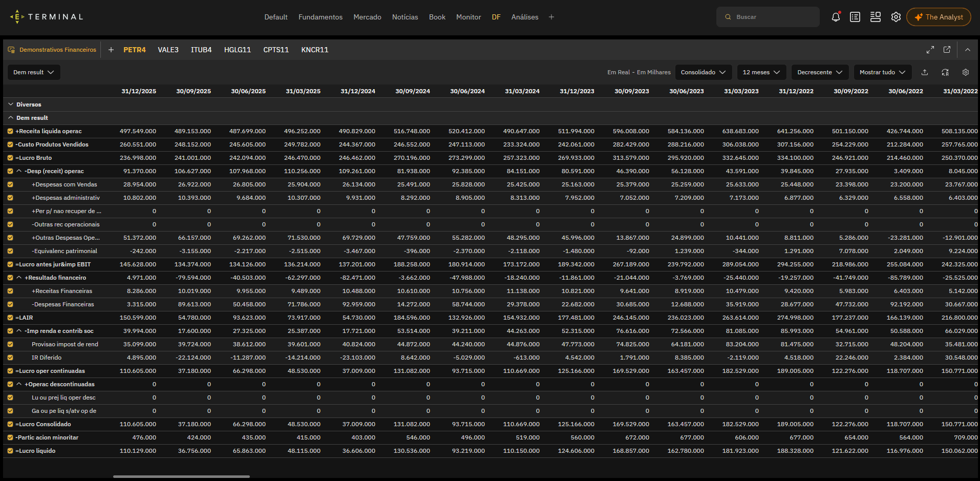Add a new workspace tab with plus

click(x=551, y=17)
